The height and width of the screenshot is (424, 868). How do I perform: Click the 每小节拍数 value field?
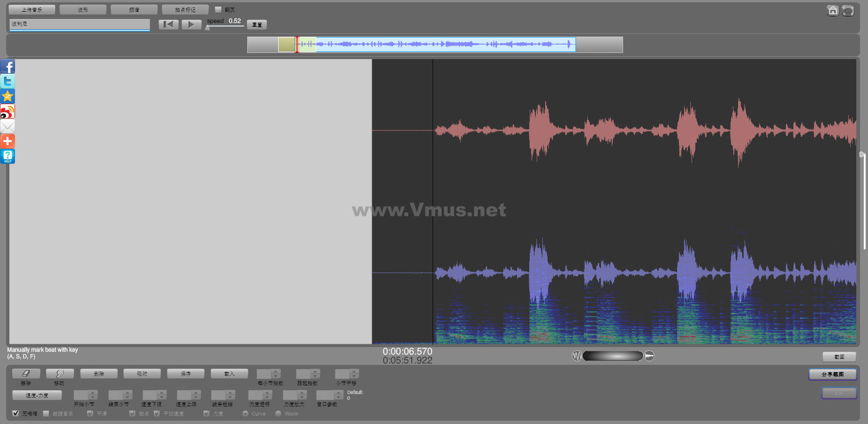coord(264,374)
